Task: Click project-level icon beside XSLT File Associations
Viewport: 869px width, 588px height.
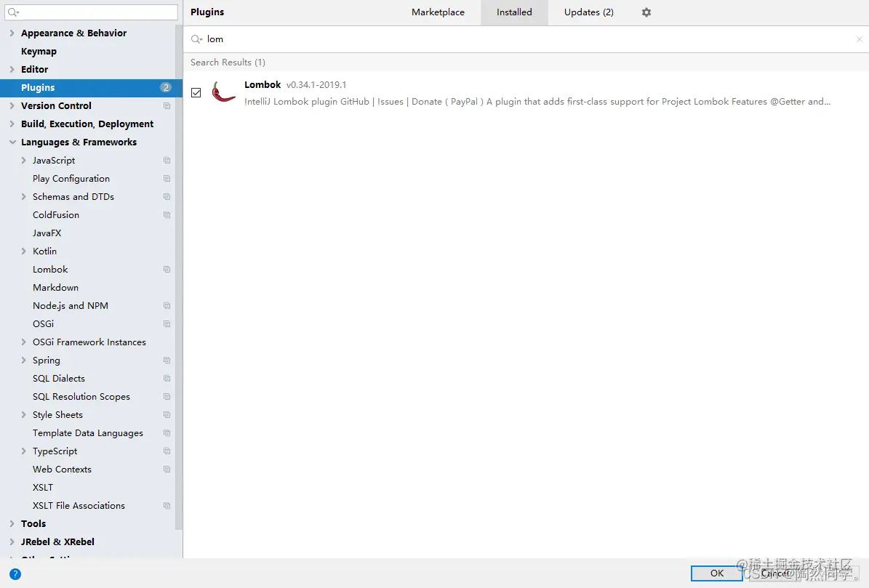Action: pyautogui.click(x=167, y=506)
